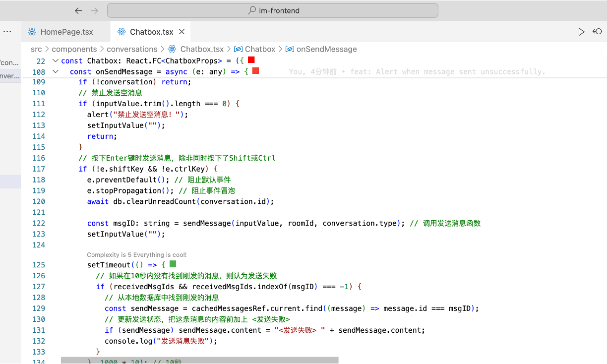Viewport: 607px width, 364px height.
Task: Click the Go Back navigation arrow
Action: [78, 10]
